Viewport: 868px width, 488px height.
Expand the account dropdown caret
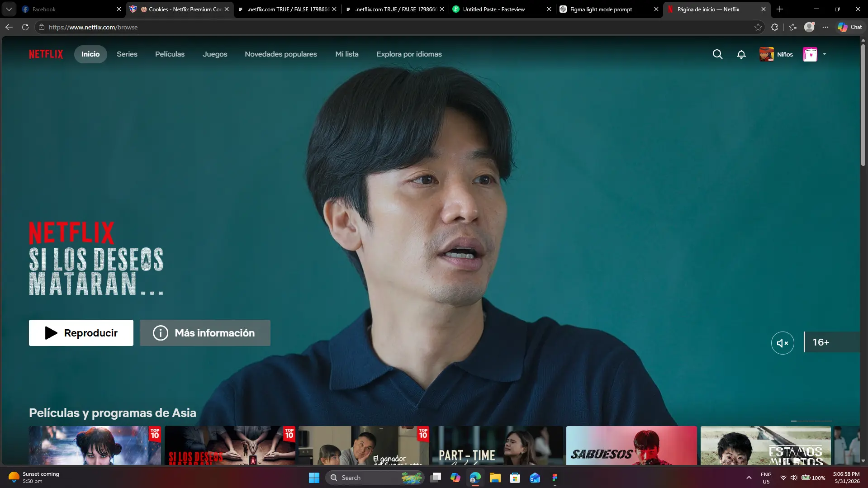pos(824,54)
